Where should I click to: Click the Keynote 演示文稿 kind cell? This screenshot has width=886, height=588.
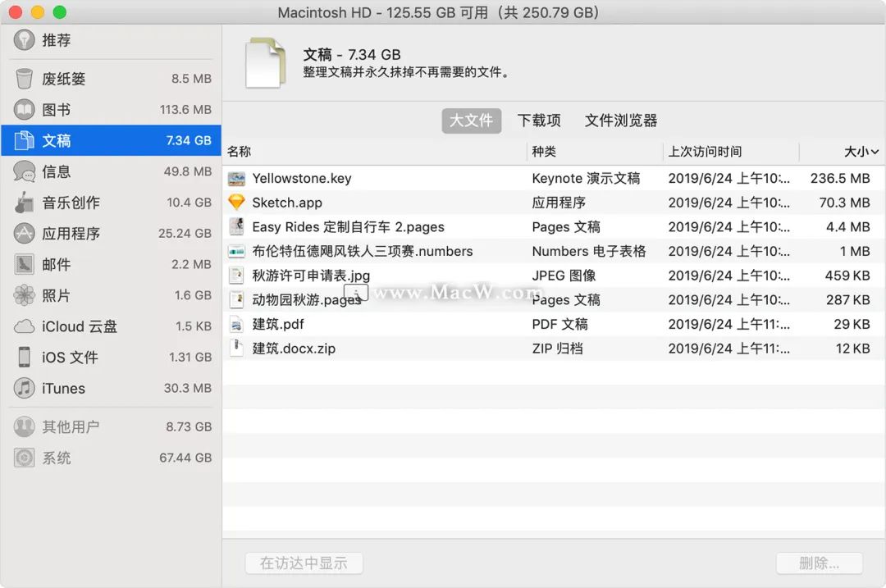586,179
